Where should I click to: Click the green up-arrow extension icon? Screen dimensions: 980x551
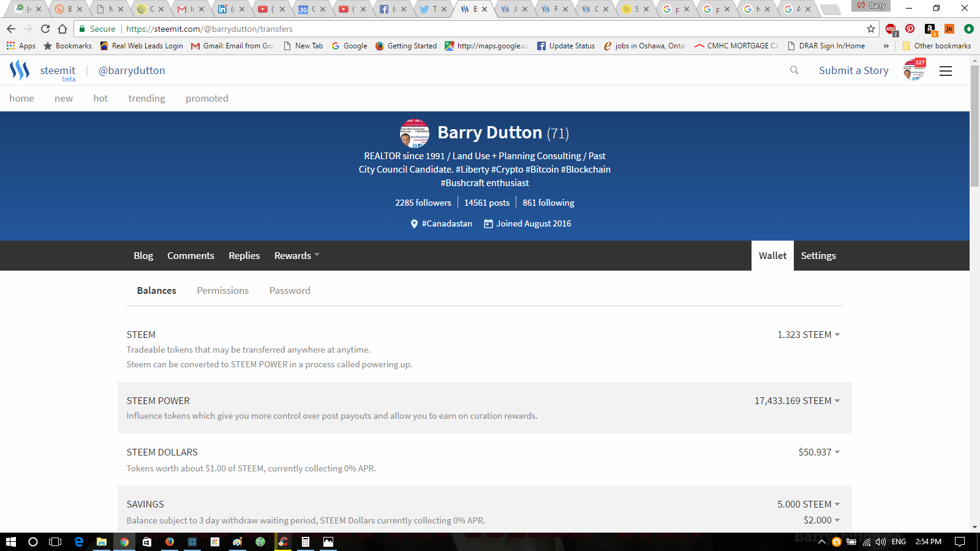pyautogui.click(x=969, y=29)
